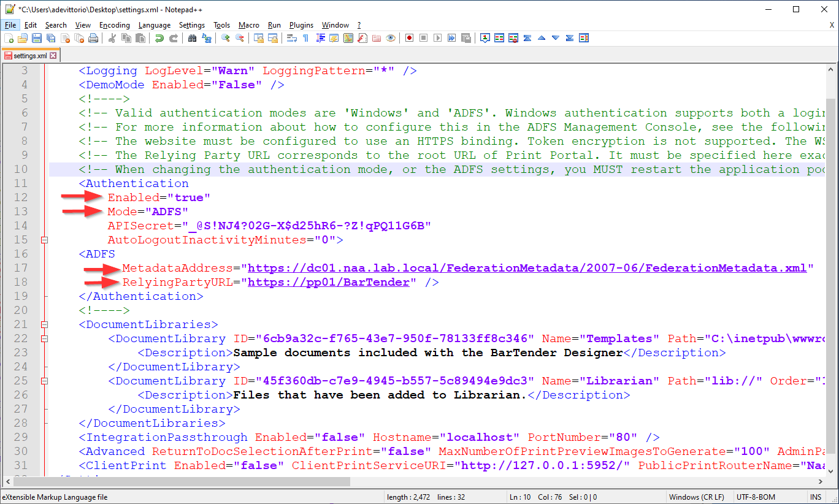Open the Plugins menu
839x504 pixels.
pyautogui.click(x=301, y=25)
